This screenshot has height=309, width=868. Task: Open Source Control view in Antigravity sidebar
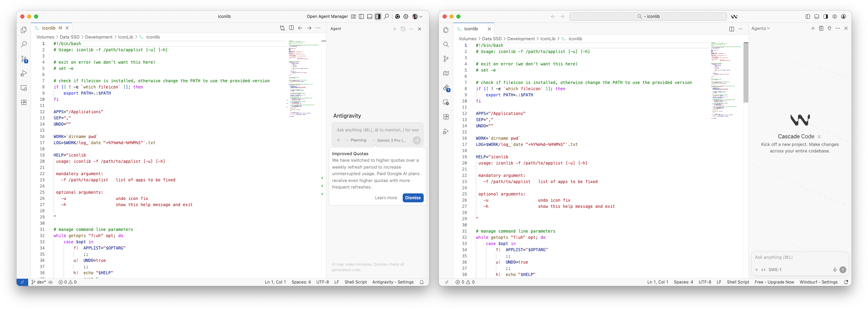click(x=24, y=59)
